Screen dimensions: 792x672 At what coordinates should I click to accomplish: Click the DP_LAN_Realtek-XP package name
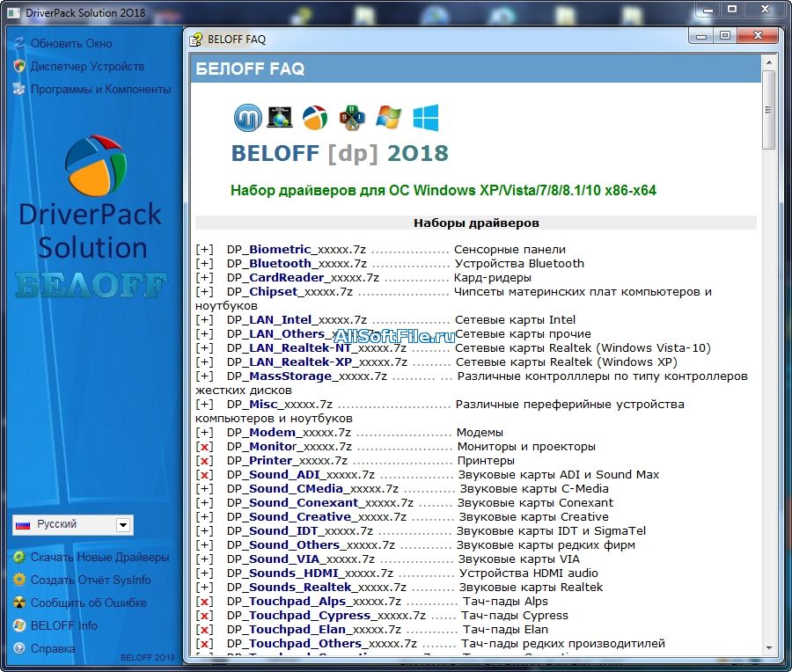pyautogui.click(x=317, y=362)
